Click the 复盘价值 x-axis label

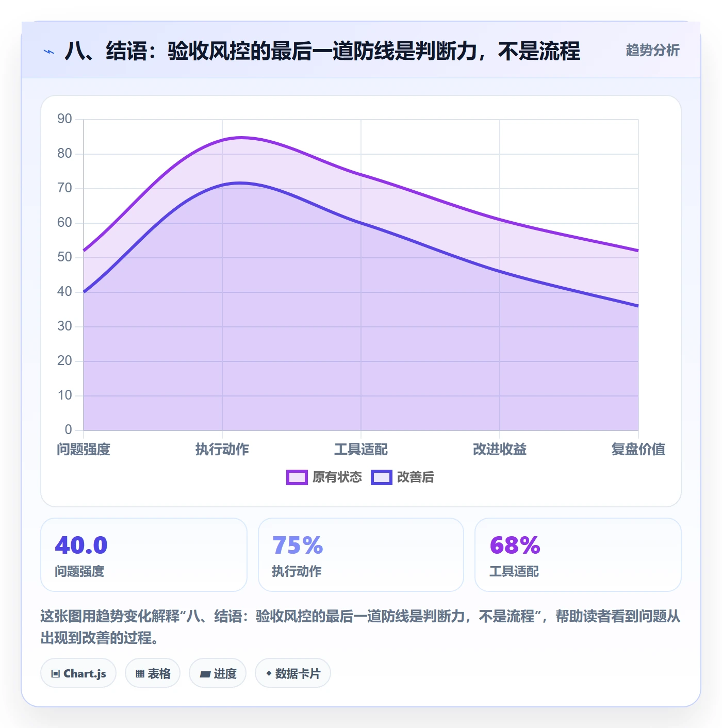click(x=638, y=450)
